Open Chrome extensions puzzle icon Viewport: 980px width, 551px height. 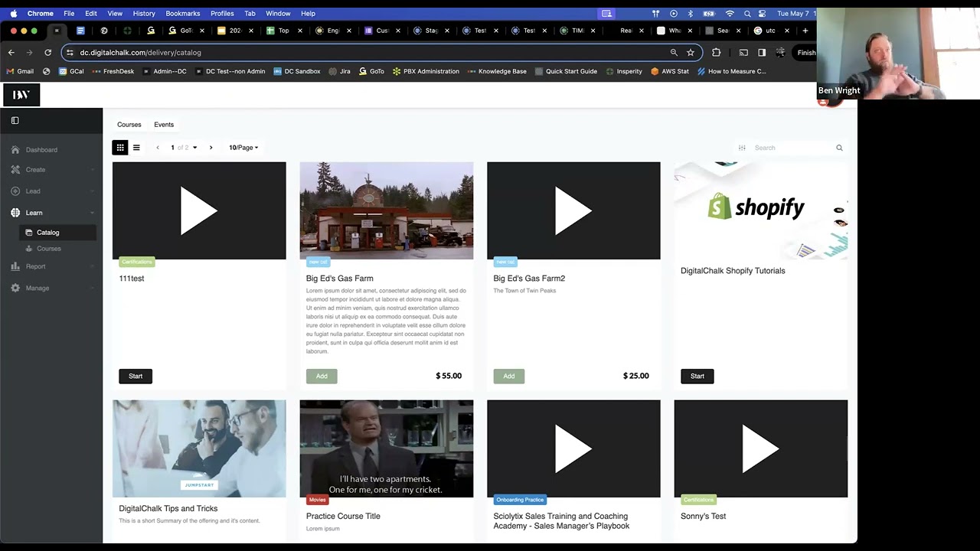click(717, 53)
